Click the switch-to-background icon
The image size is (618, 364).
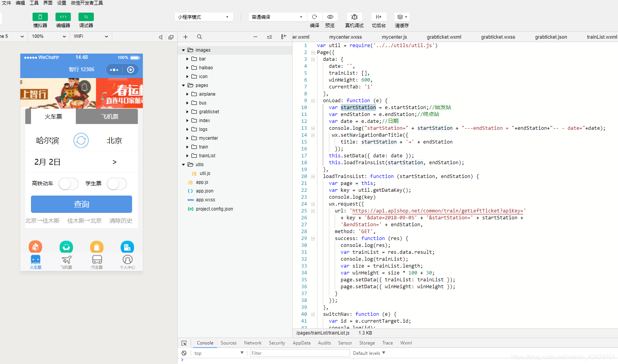pos(379,17)
